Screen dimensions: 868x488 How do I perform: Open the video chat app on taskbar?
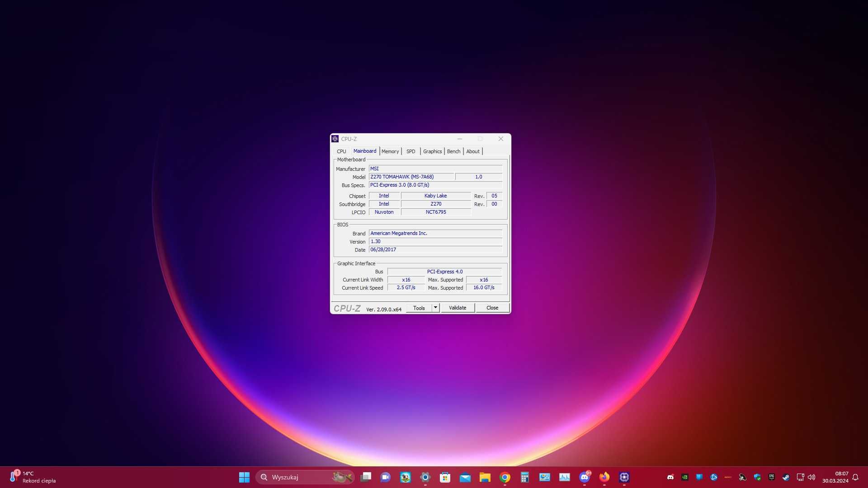tap(386, 477)
